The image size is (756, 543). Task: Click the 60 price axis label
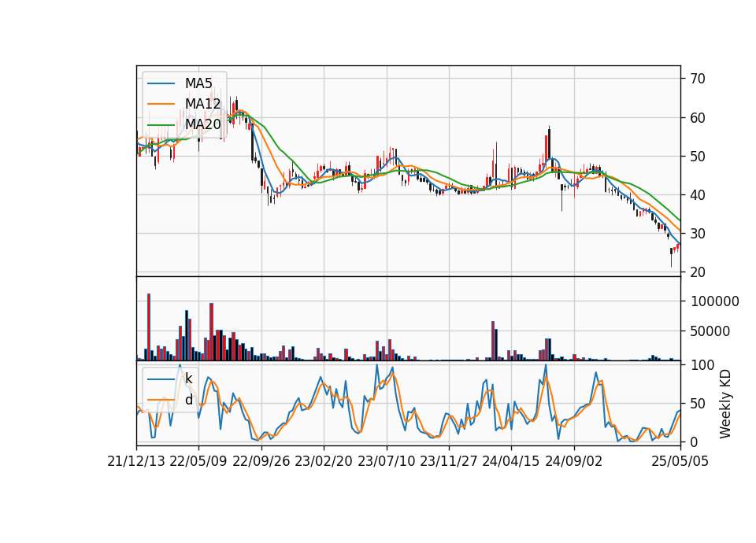click(x=698, y=117)
